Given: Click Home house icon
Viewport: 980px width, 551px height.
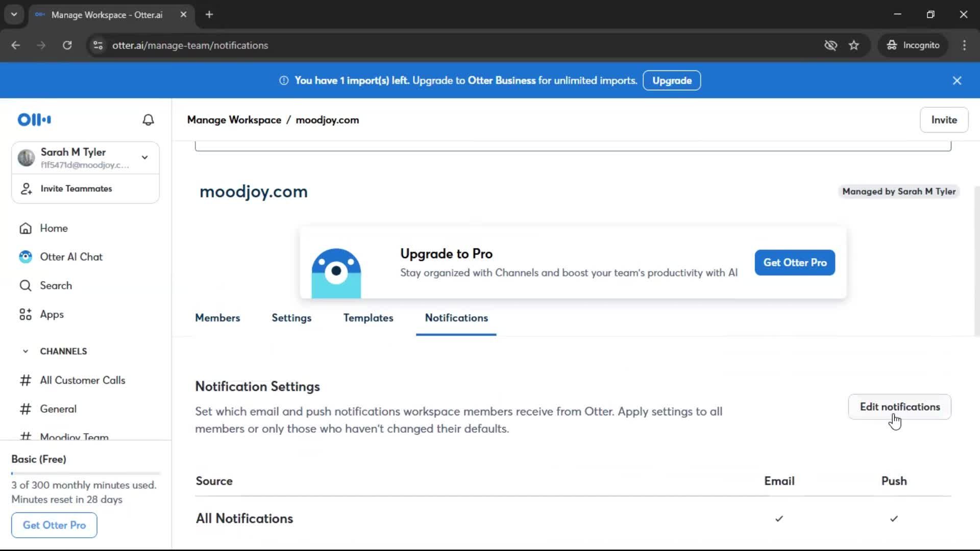Looking at the screenshot, I should [x=26, y=229].
